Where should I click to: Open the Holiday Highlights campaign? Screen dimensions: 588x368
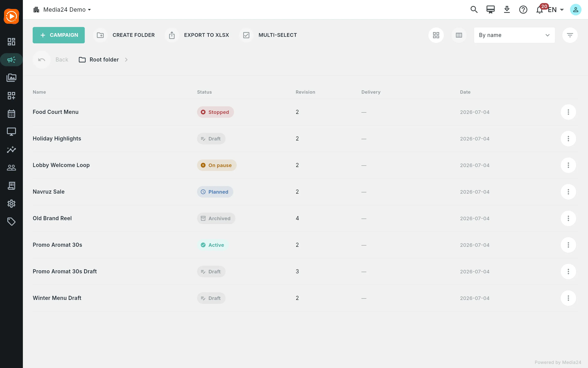coord(57,138)
